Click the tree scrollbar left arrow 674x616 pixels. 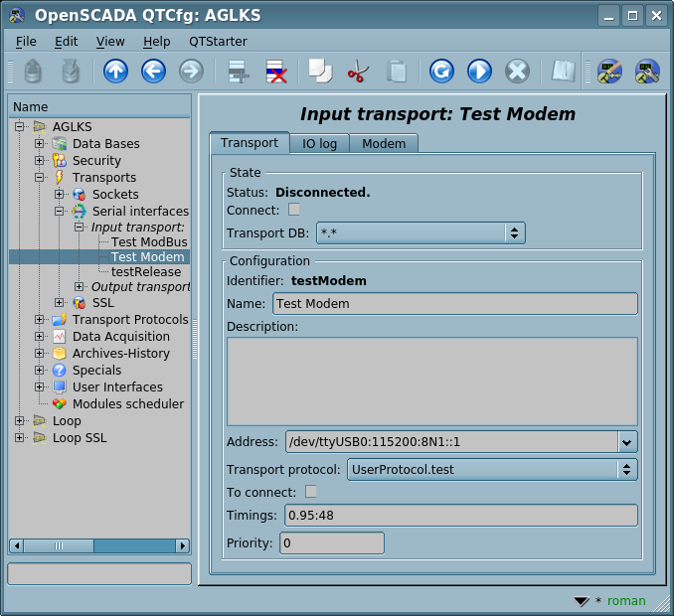16,546
